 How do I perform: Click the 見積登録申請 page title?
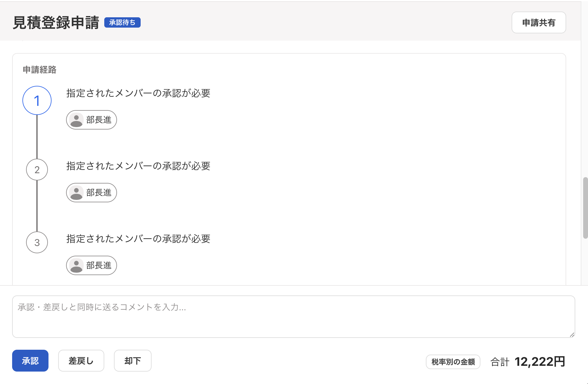click(56, 23)
